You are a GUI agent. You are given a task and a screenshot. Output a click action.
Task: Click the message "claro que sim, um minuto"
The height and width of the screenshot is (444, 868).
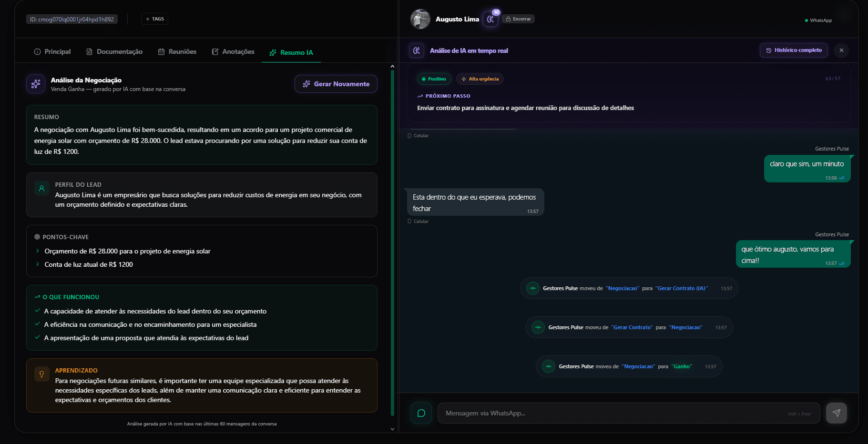807,168
